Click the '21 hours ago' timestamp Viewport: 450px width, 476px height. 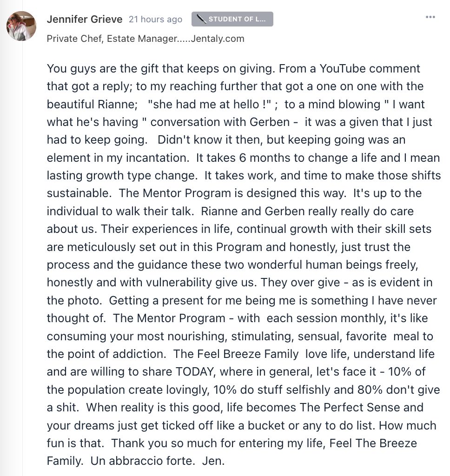(155, 20)
